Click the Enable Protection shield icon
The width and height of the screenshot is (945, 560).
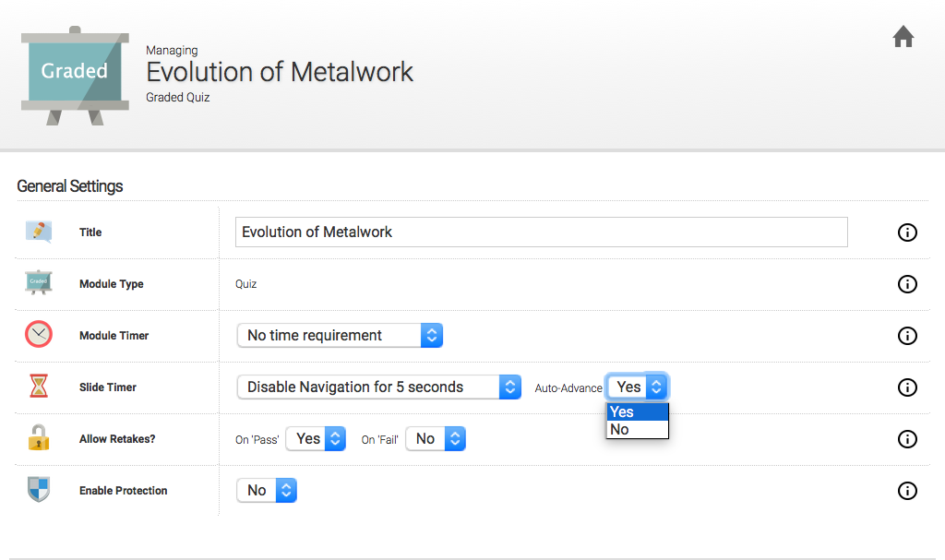pos(39,490)
